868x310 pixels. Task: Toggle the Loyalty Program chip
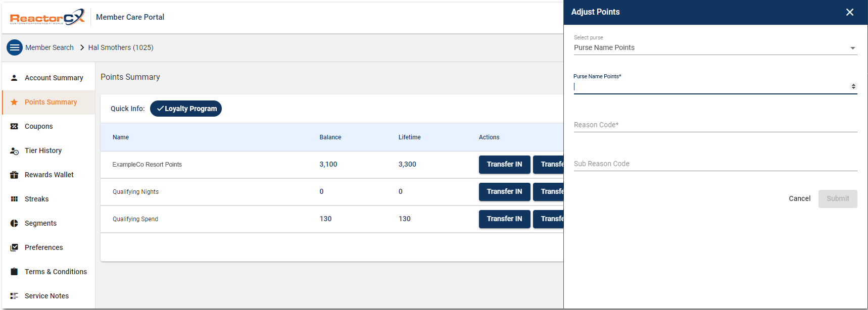pyautogui.click(x=186, y=109)
